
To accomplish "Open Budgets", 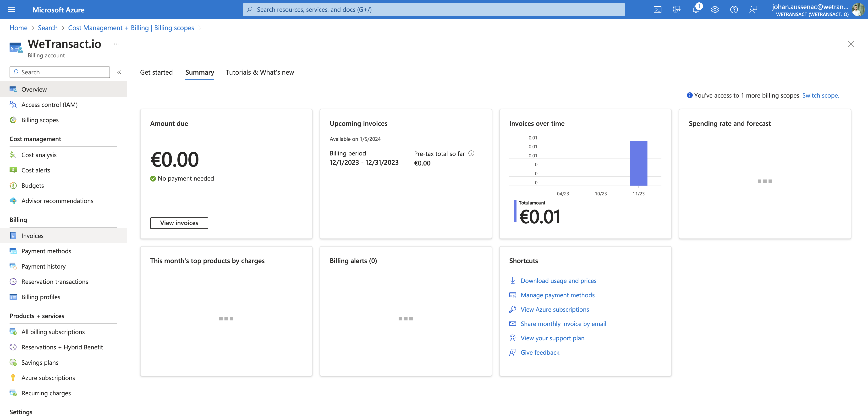I will point(63,185).
